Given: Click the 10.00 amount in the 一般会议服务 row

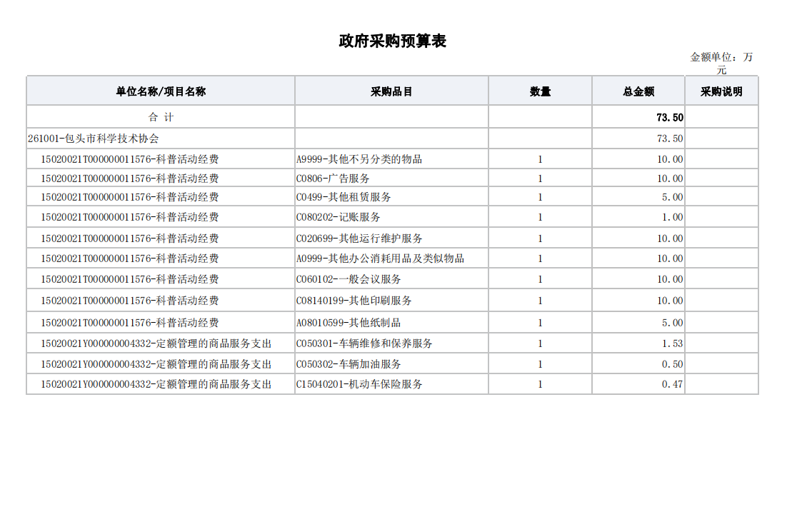Looking at the screenshot, I should coord(670,279).
